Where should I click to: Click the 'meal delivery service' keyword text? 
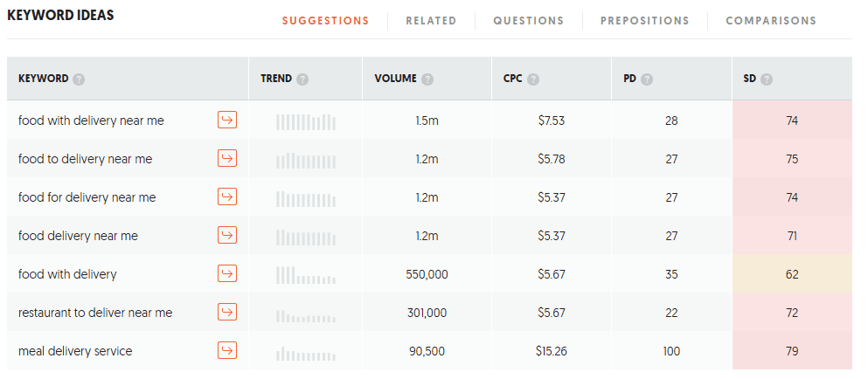pos(75,351)
